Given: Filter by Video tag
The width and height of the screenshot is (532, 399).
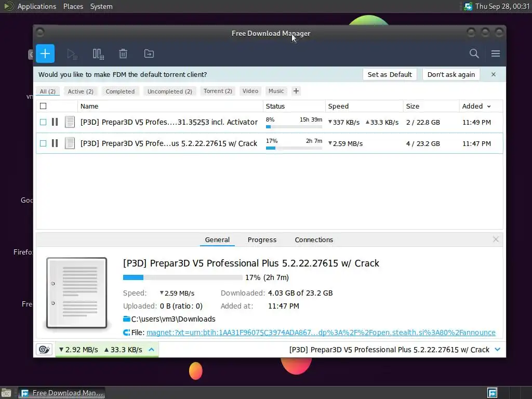Looking at the screenshot, I should point(250,91).
